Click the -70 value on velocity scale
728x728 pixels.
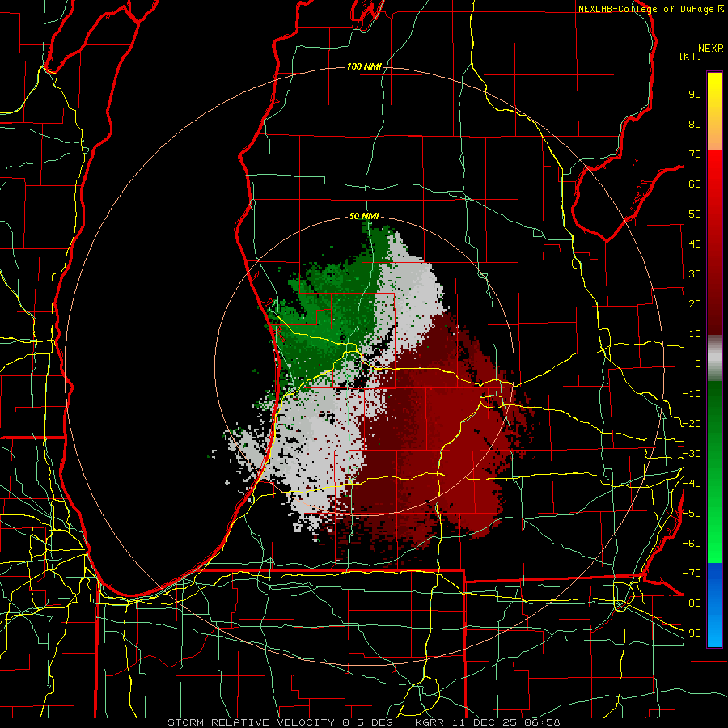tap(692, 574)
